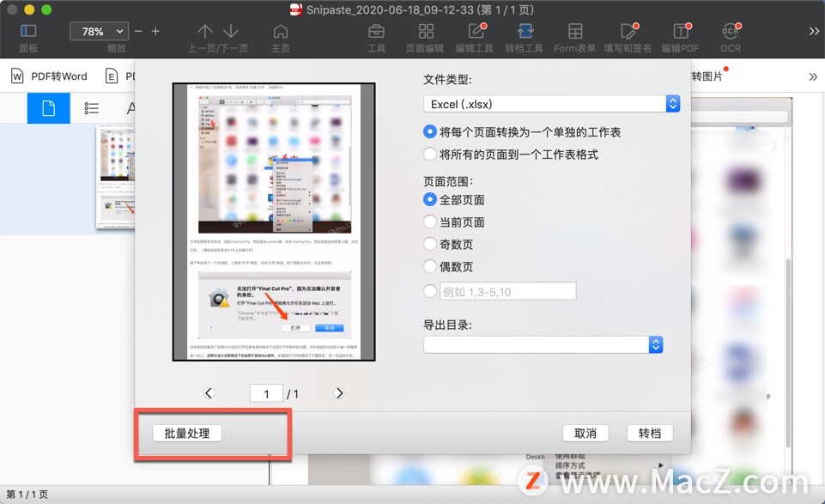Select the conversion tools icon

(525, 31)
